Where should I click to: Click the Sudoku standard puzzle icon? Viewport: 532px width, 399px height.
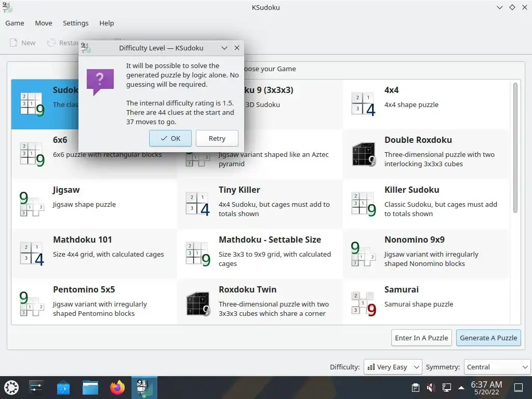click(x=32, y=104)
